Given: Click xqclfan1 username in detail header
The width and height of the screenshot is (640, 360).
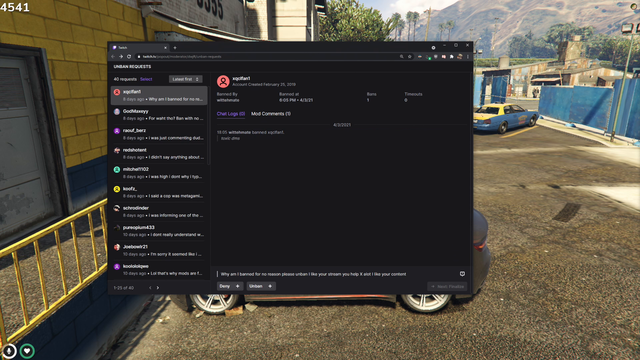Looking at the screenshot, I should (241, 78).
